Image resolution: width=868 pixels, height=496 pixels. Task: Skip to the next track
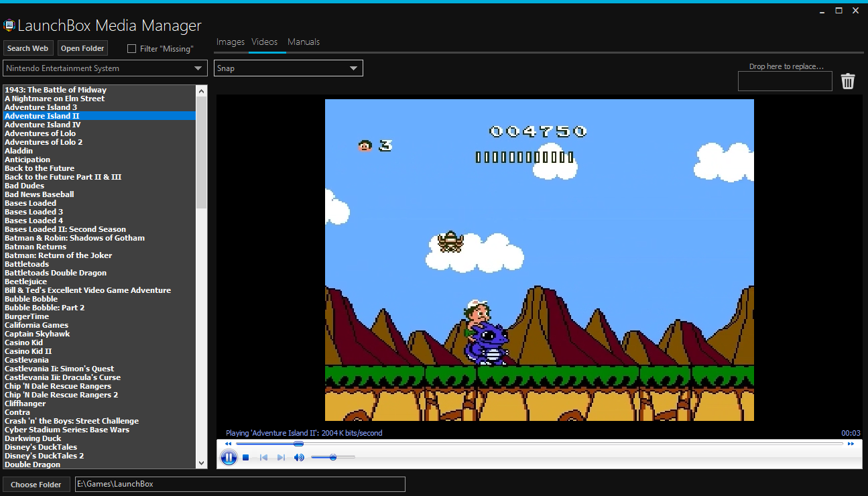[281, 458]
